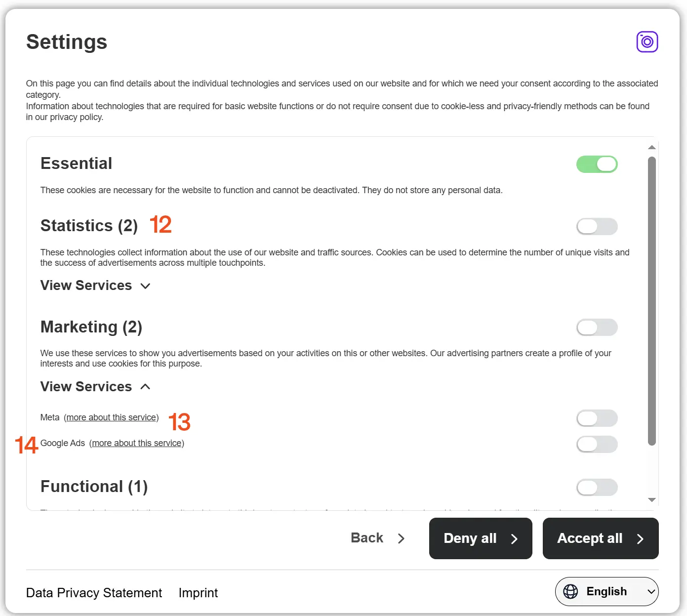The width and height of the screenshot is (687, 616).
Task: Click the Essential cookies toggle
Action: point(597,164)
